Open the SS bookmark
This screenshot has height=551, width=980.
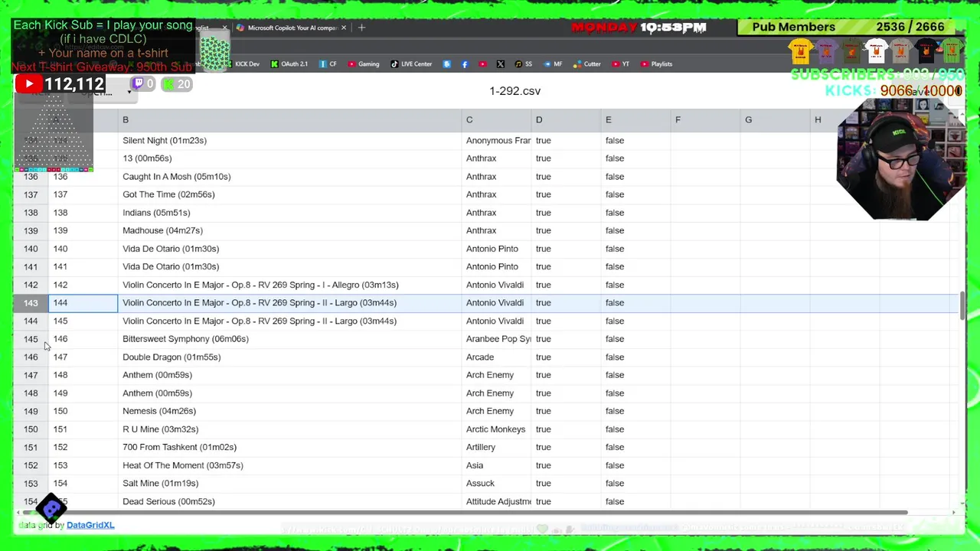(x=524, y=64)
